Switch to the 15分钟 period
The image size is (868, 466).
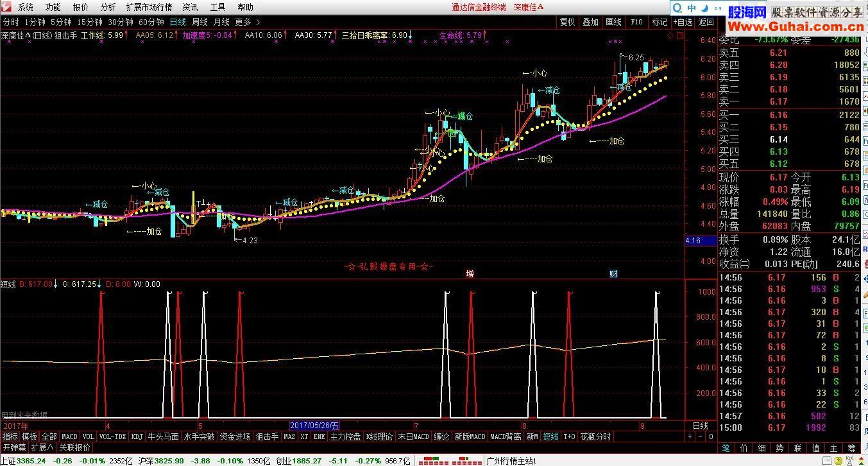pos(90,22)
